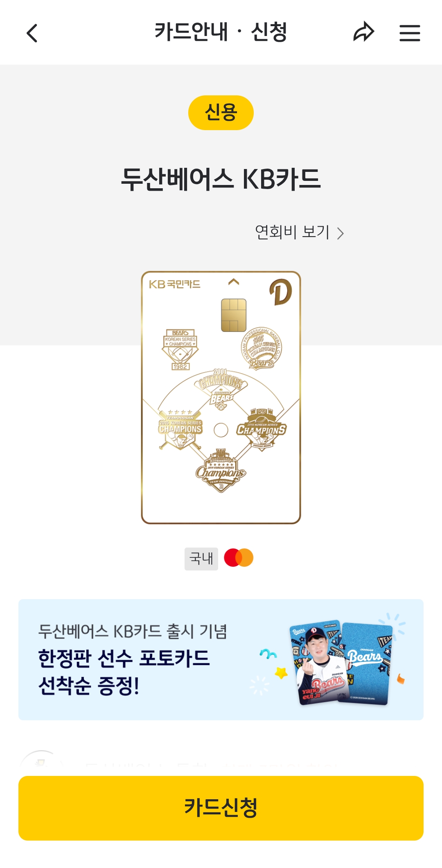Tap the share arrow icon
Screen dimensions: 442x868
[x=364, y=32]
